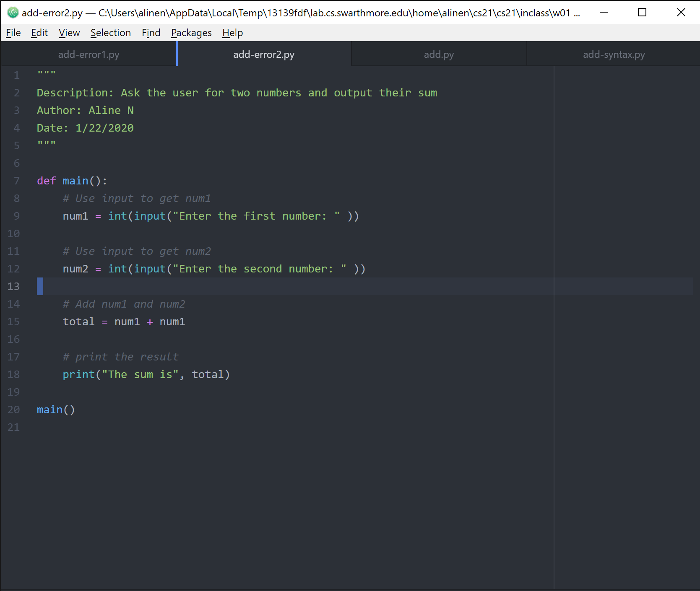The image size is (700, 591).
Task: Switch to the add-syntax.py tab
Action: 614,54
